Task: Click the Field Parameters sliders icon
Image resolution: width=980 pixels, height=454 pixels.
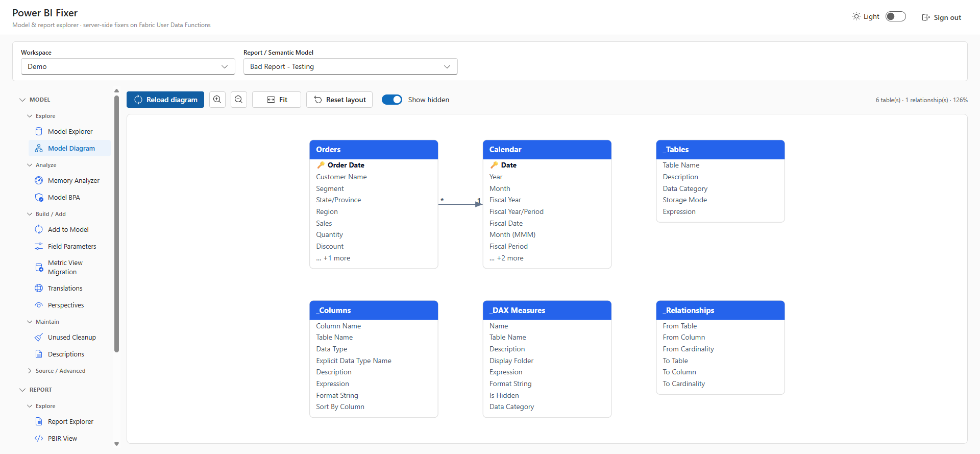Action: pyautogui.click(x=39, y=246)
